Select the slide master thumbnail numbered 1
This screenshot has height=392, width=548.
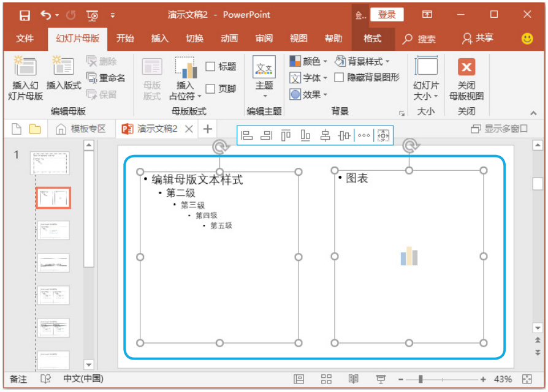(50, 163)
